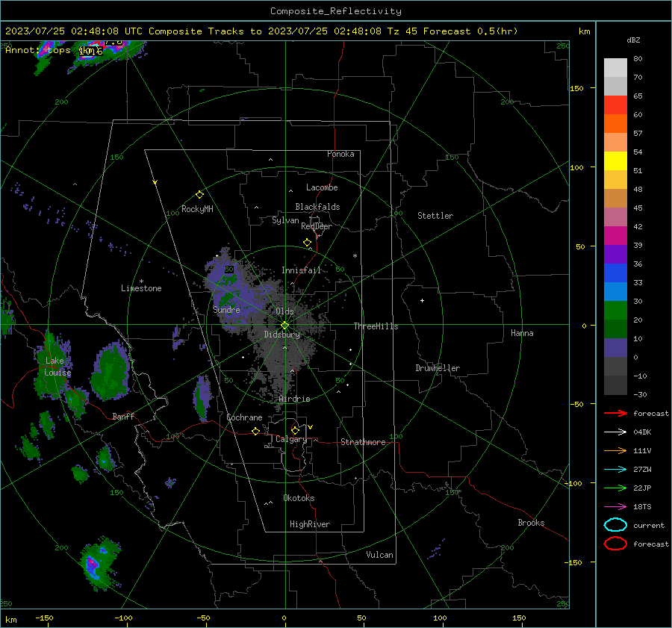This screenshot has height=628, width=672.
Task: Pick the light gray 70-80 dBZ swatch
Action: pos(615,68)
